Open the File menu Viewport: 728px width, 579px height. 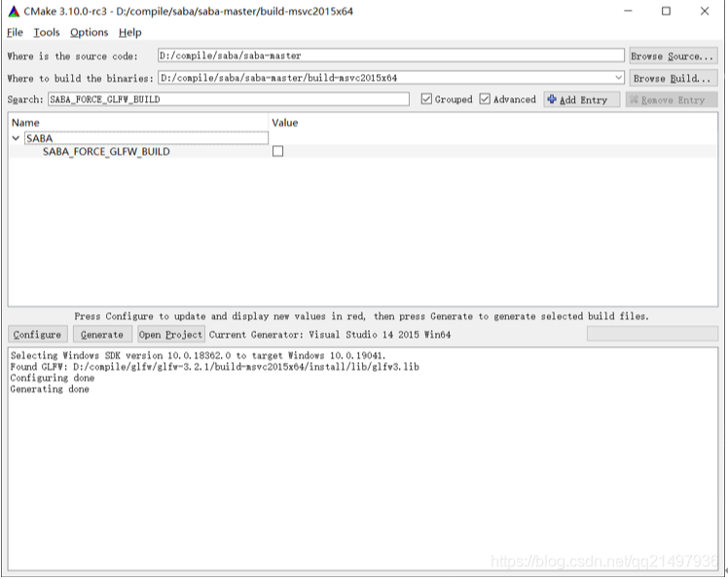click(x=15, y=32)
